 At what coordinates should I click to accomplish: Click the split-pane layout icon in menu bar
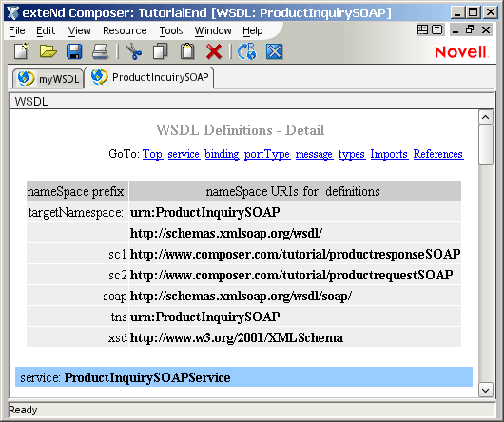point(422,29)
